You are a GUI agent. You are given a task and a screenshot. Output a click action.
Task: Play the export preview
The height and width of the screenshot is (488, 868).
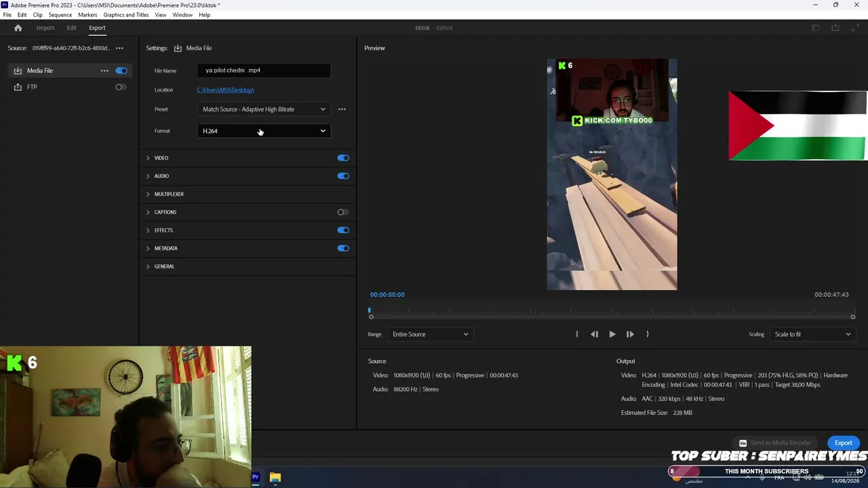point(612,334)
